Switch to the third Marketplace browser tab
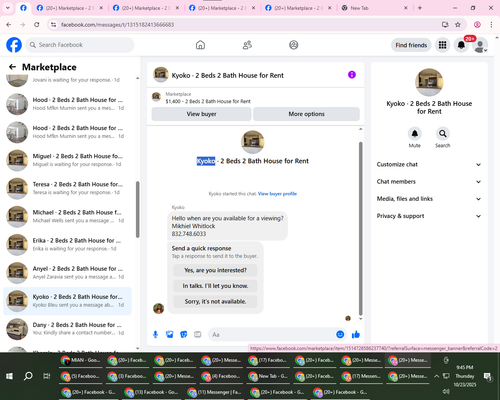Viewport: 500px width, 400px height. pos(222,8)
